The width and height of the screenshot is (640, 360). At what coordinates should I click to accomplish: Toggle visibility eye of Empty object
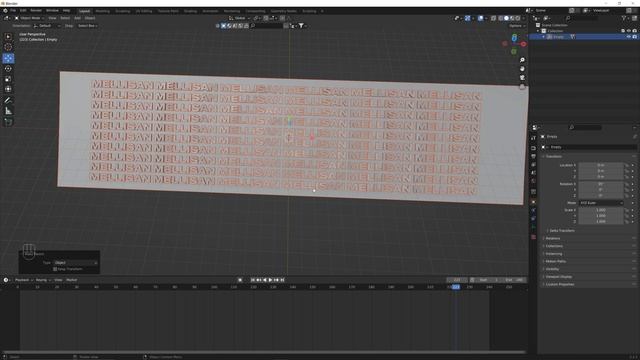(x=629, y=37)
